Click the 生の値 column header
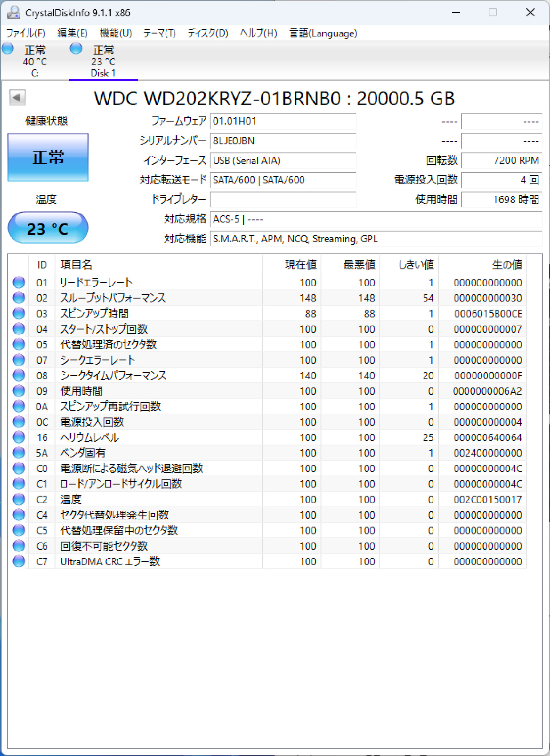Image resolution: width=550 pixels, height=756 pixels. 483,265
